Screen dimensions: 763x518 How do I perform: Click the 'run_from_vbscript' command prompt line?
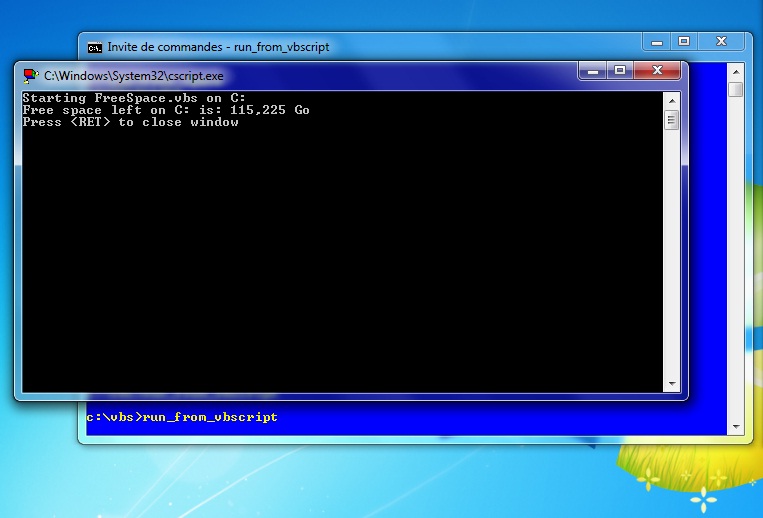coord(182,417)
